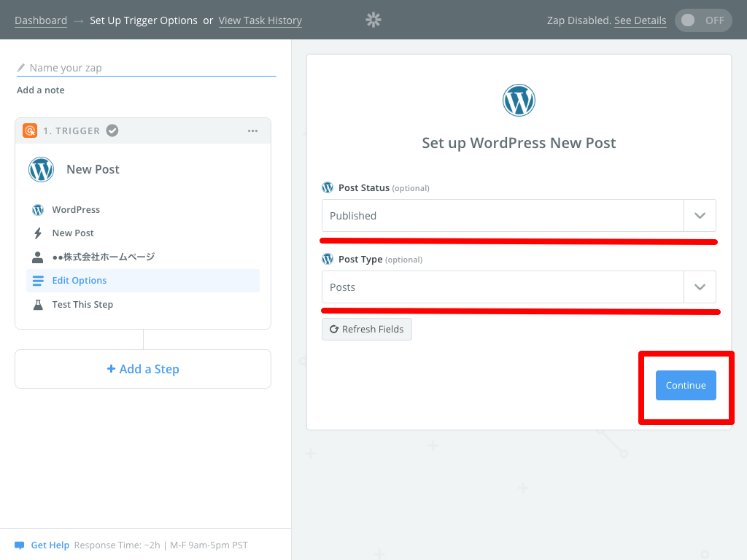The image size is (747, 560).
Task: Open View Task History link
Action: [x=260, y=20]
